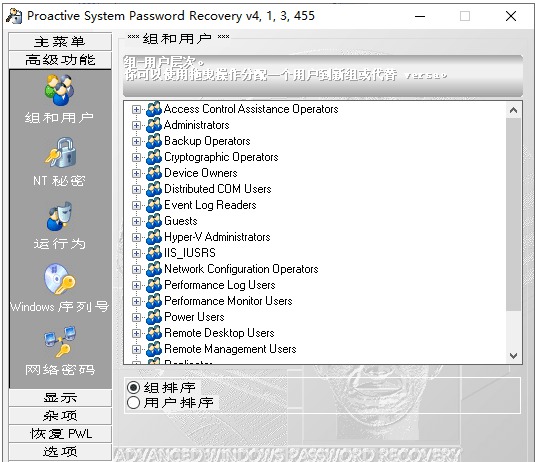Click the Administrators group icon
Image resolution: width=535 pixels, height=462 pixels.
(154, 125)
